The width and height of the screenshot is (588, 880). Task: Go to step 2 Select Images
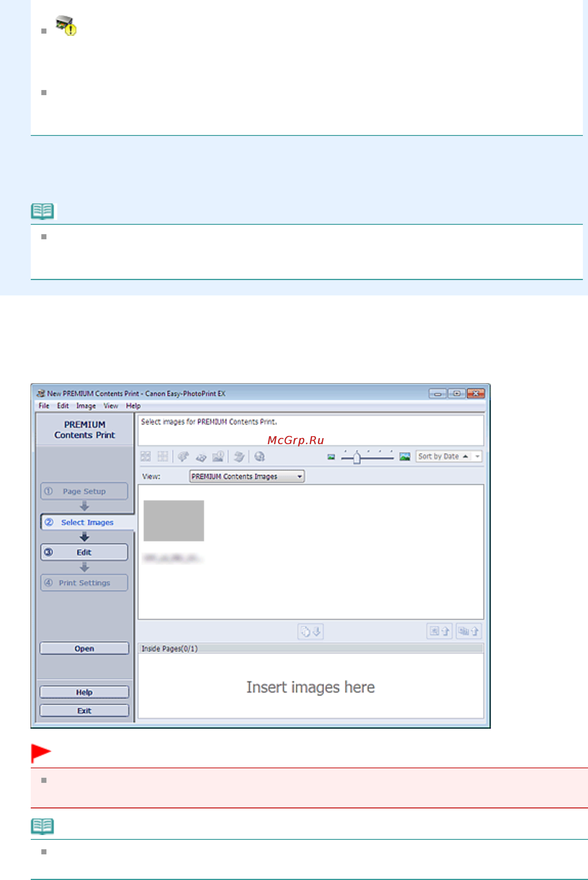click(87, 522)
